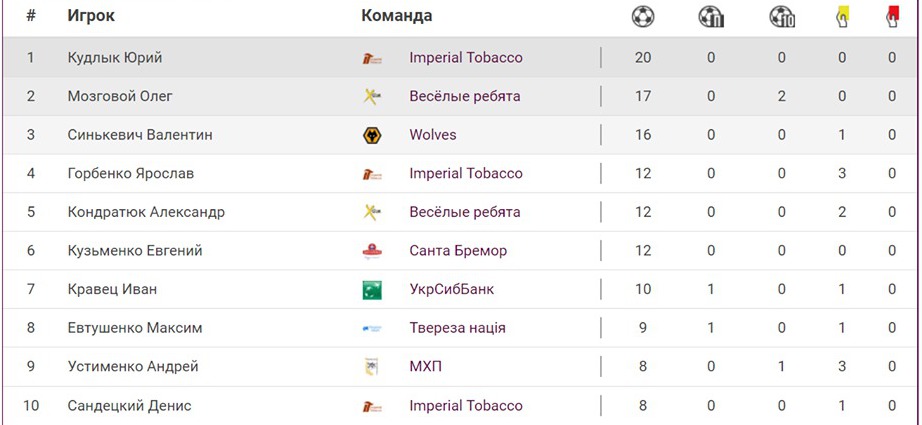
Task: Click the Санта Бремор team logo
Action: (372, 251)
